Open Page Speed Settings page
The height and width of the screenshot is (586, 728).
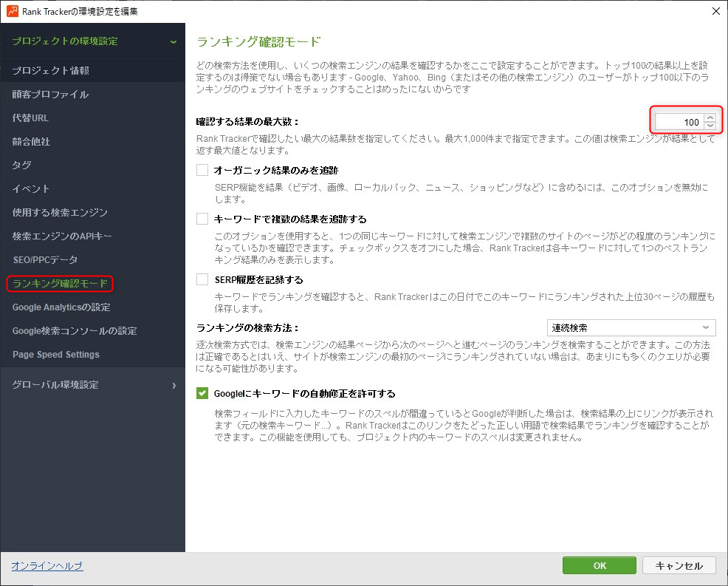pos(55,355)
